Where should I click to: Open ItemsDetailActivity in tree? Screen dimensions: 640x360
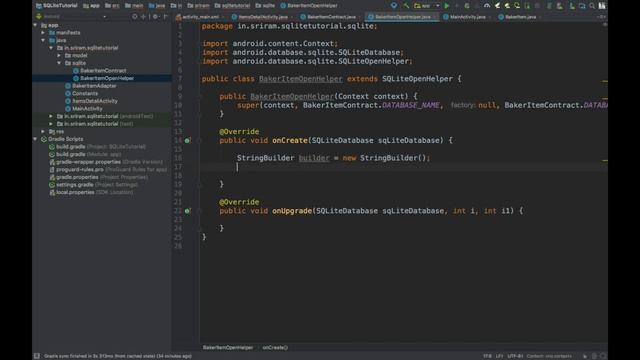[x=95, y=101]
